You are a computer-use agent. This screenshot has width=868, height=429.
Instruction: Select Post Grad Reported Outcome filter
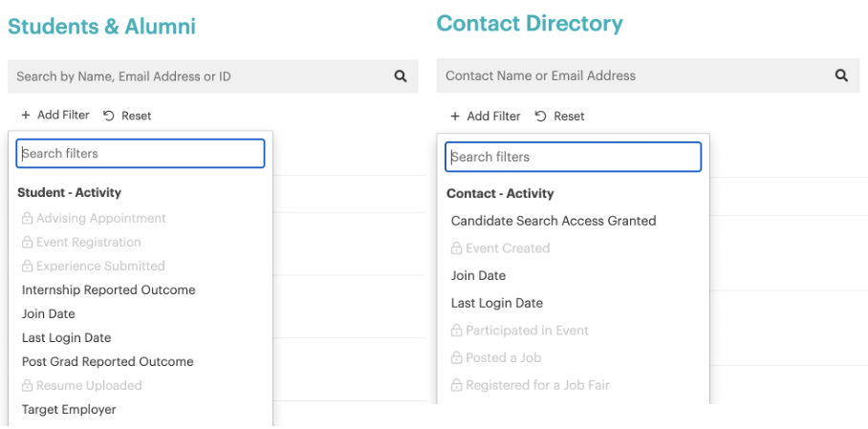pos(107,361)
